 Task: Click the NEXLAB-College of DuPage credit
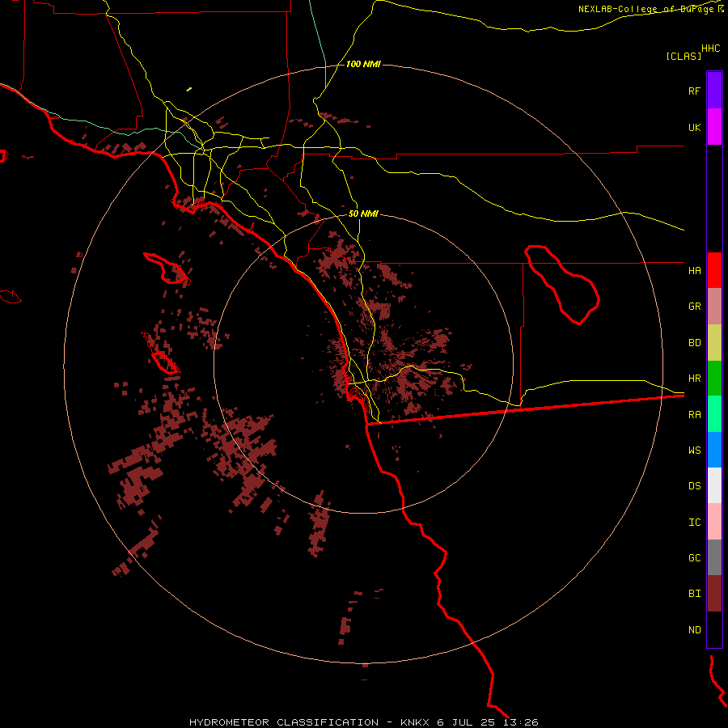[x=645, y=9]
